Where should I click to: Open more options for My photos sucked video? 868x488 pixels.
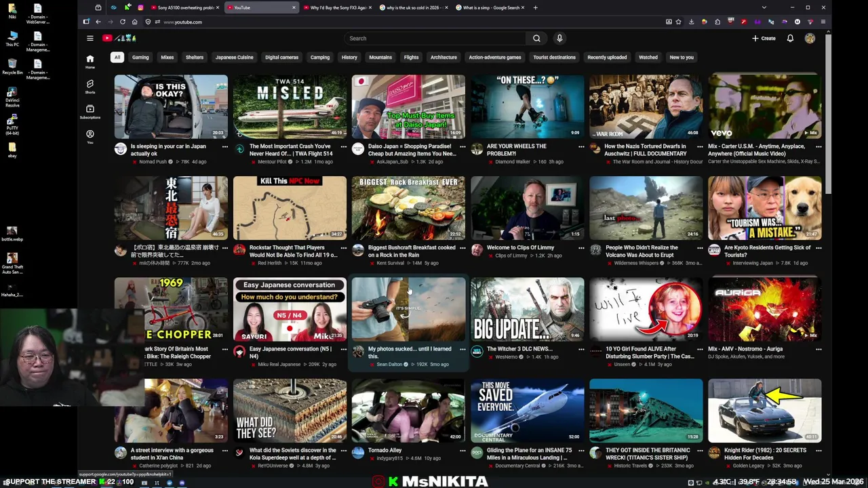[x=462, y=349]
